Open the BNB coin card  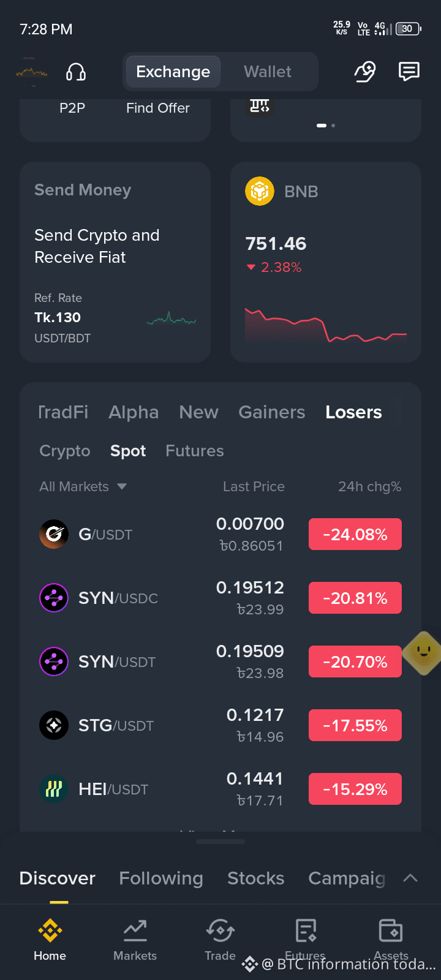point(326,262)
